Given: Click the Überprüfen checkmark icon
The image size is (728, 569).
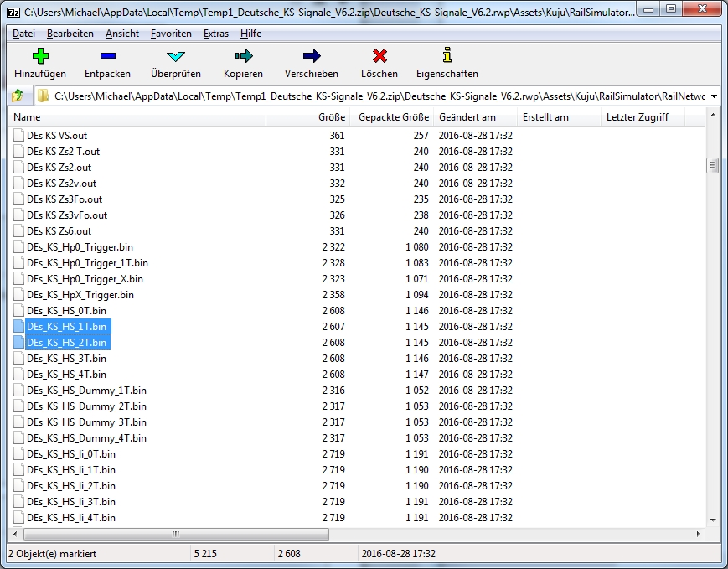Looking at the screenshot, I should coord(175,57).
